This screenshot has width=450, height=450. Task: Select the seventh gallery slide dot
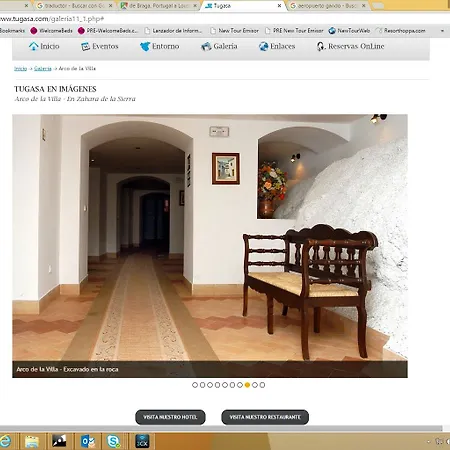tap(240, 385)
